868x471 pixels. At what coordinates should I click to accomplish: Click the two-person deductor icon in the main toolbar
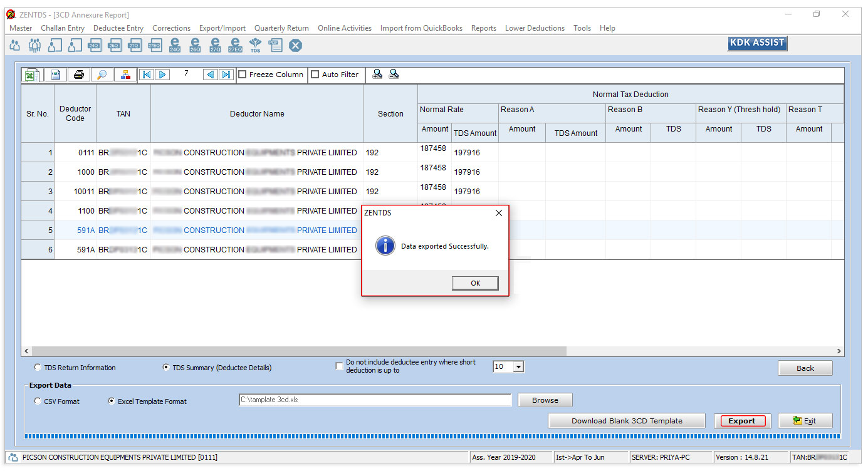point(14,45)
